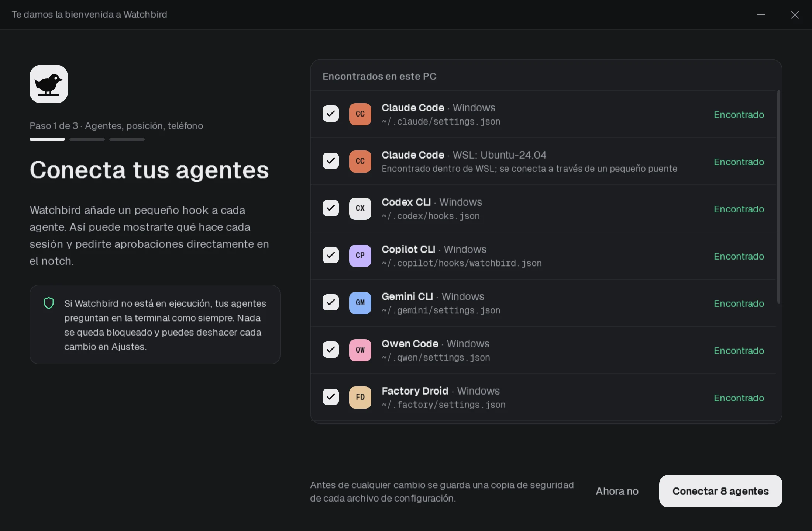Click the pink QW Qwen Code icon

360,350
